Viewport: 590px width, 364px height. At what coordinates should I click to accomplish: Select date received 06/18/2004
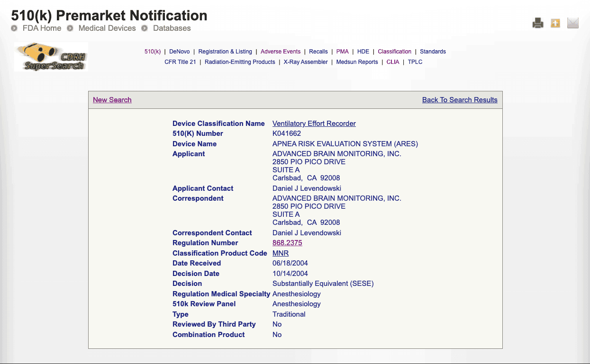click(x=290, y=263)
